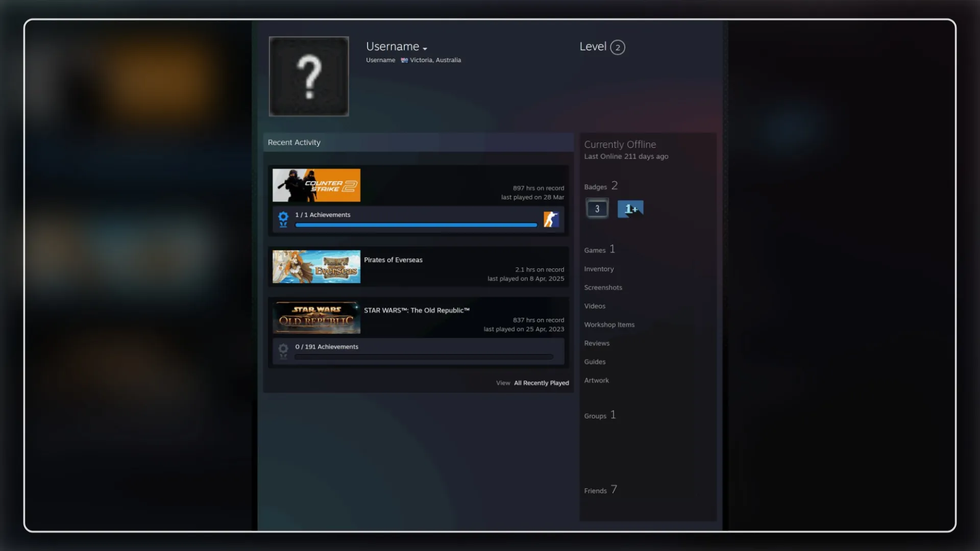Click 837 hrs on record text
This screenshot has height=551, width=980.
tap(538, 320)
